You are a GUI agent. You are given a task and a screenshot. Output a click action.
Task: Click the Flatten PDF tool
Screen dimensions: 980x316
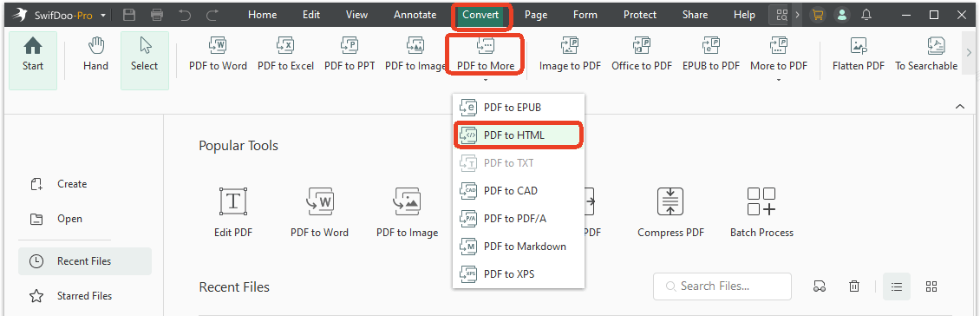click(858, 54)
